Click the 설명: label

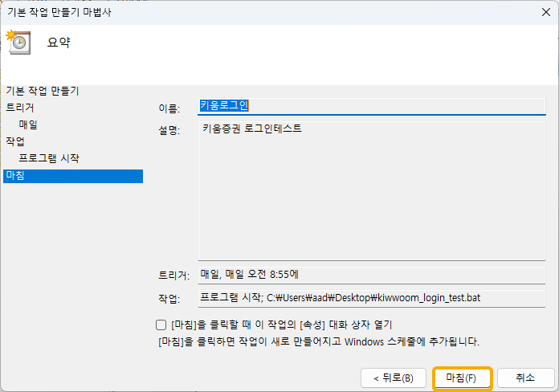pyautogui.click(x=169, y=129)
